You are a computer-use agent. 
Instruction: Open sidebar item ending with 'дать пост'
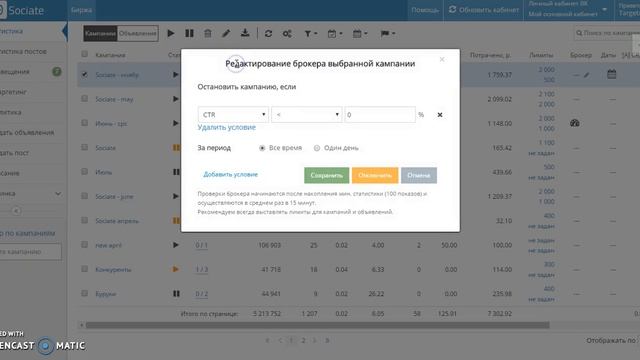[x=14, y=153]
